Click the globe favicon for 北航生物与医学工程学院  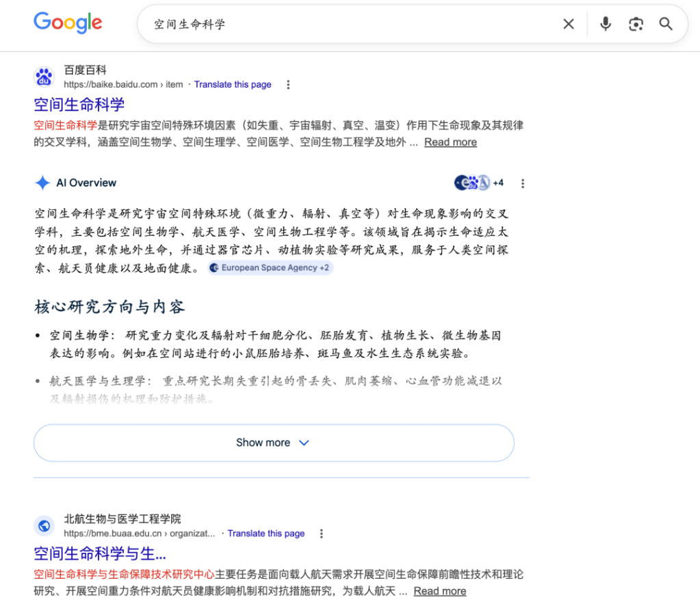[44, 525]
